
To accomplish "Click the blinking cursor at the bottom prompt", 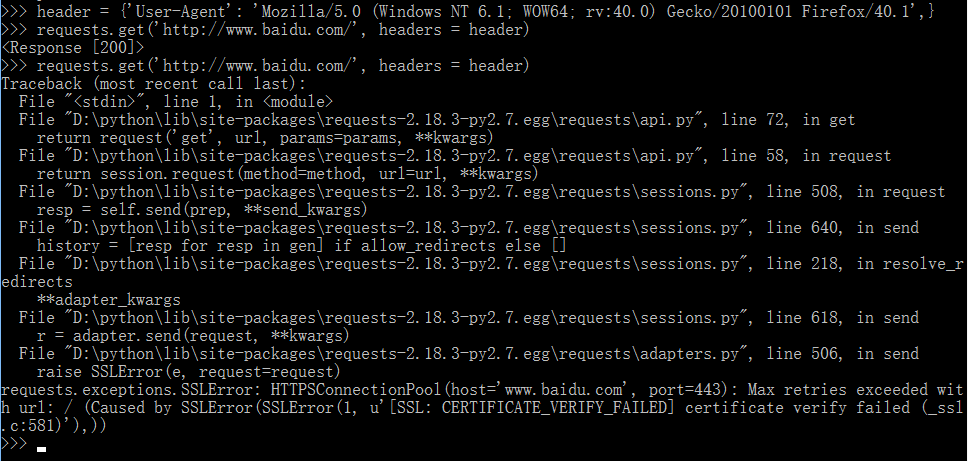I will (x=41, y=449).
